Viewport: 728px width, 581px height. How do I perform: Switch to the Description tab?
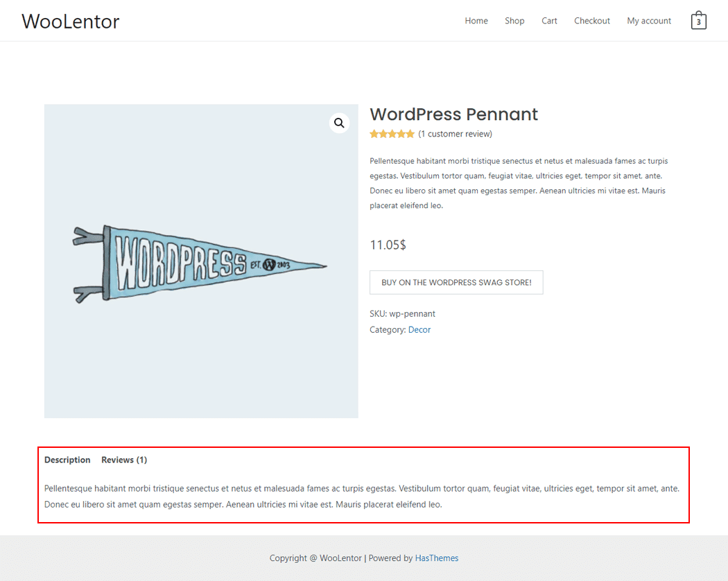pyautogui.click(x=67, y=460)
